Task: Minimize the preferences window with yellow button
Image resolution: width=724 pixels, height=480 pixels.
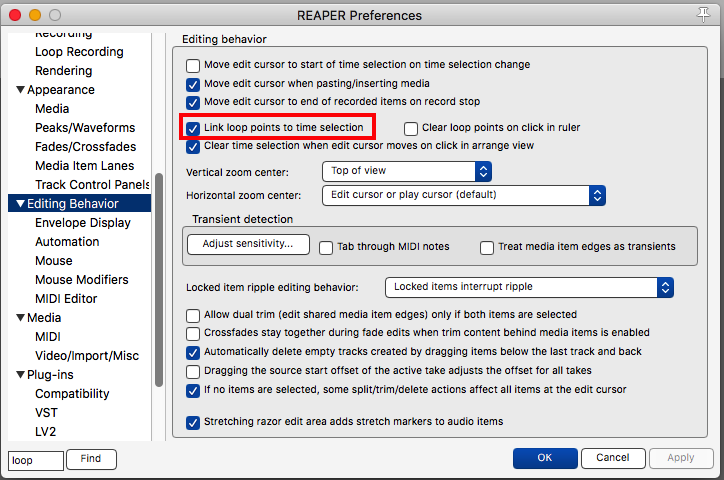Action: (35, 15)
